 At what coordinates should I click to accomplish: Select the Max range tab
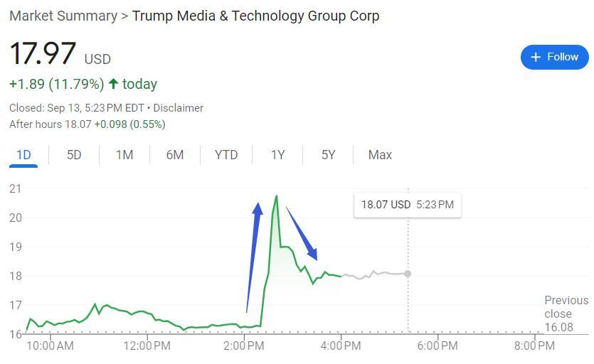point(380,155)
